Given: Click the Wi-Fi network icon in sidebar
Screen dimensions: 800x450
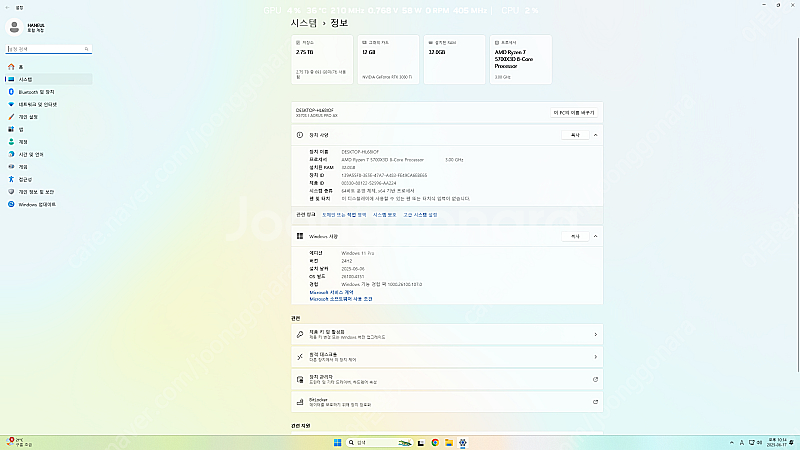Looking at the screenshot, I should point(11,104).
